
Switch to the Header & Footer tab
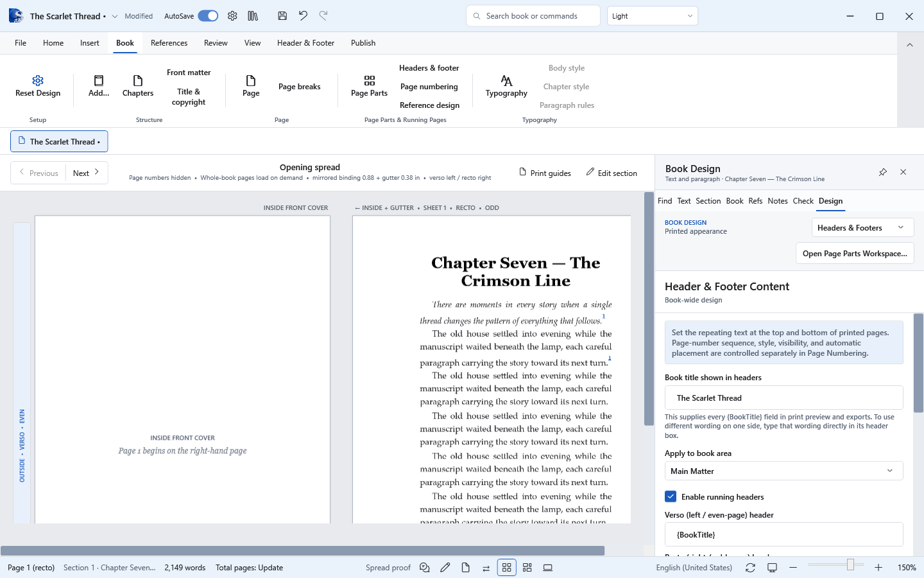tap(305, 43)
